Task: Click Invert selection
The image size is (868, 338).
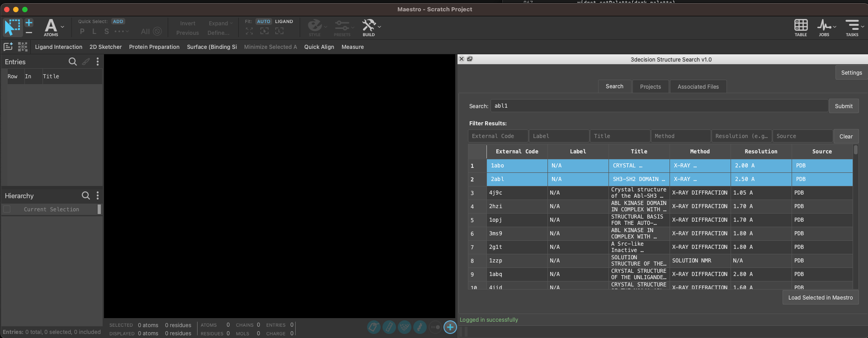Action: pos(188,24)
